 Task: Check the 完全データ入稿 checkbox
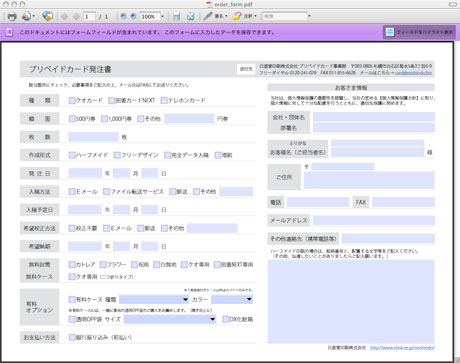point(167,155)
